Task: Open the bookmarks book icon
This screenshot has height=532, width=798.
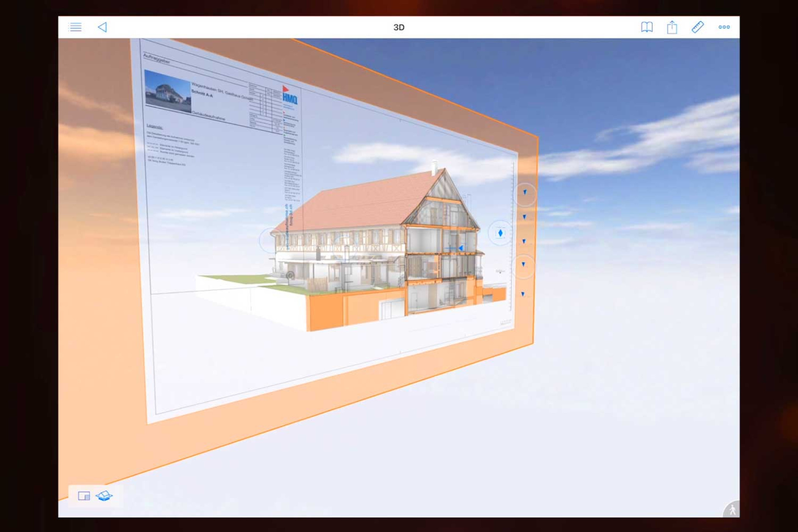Action: coord(647,27)
